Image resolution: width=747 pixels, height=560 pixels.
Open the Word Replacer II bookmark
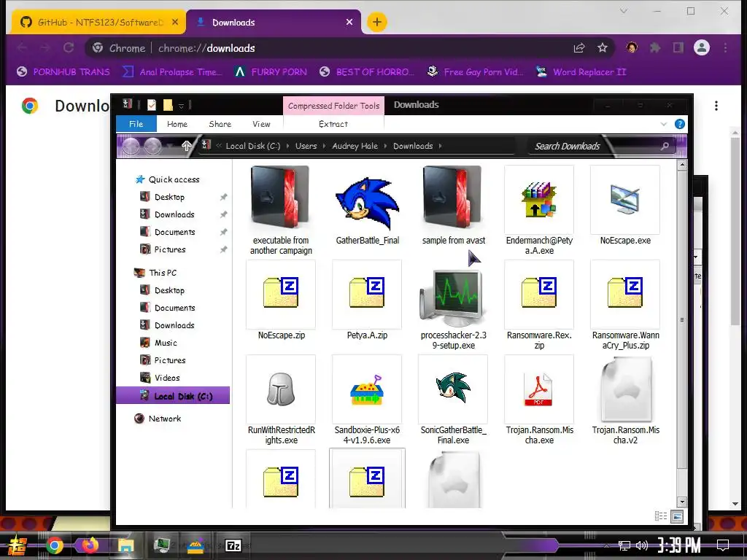581,72
